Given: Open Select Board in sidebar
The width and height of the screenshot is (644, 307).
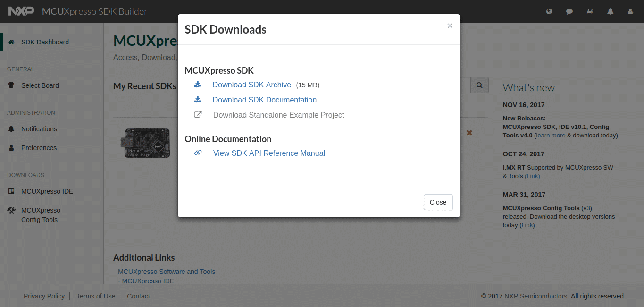Looking at the screenshot, I should pos(40,85).
